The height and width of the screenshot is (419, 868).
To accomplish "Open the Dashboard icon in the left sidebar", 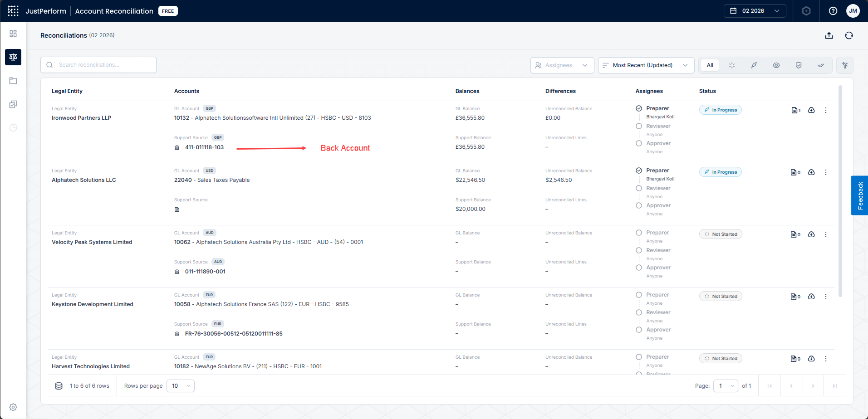I will coord(13,34).
